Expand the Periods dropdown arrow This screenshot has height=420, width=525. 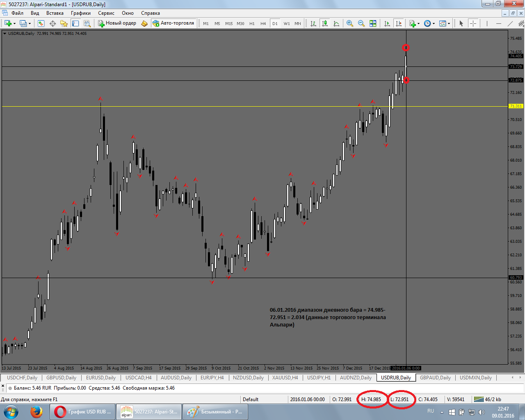[434, 23]
